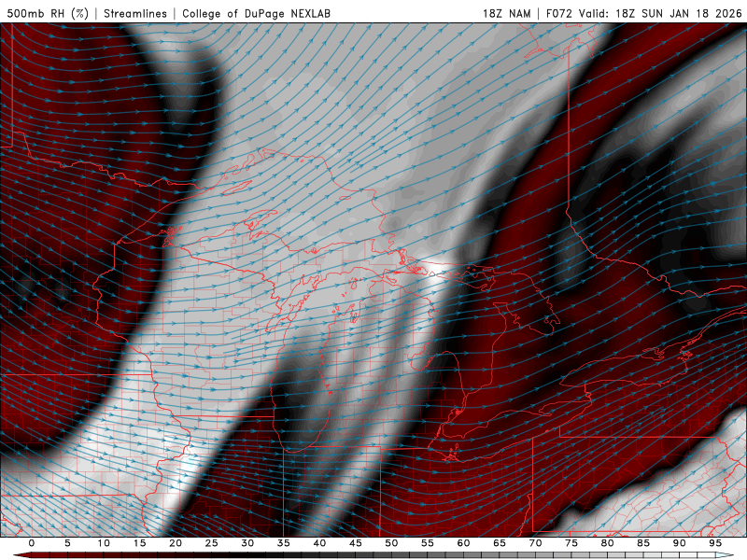747x560 pixels.
Task: Click the '5' colorbar scale label
Action: pyautogui.click(x=67, y=543)
